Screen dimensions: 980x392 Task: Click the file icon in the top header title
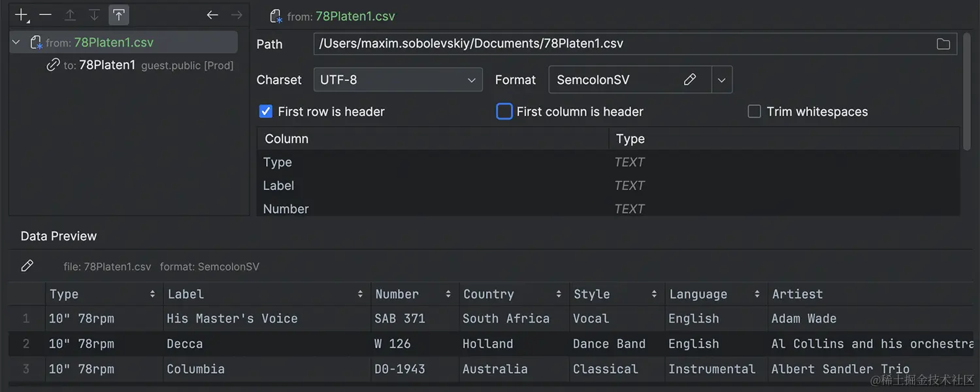tap(276, 16)
